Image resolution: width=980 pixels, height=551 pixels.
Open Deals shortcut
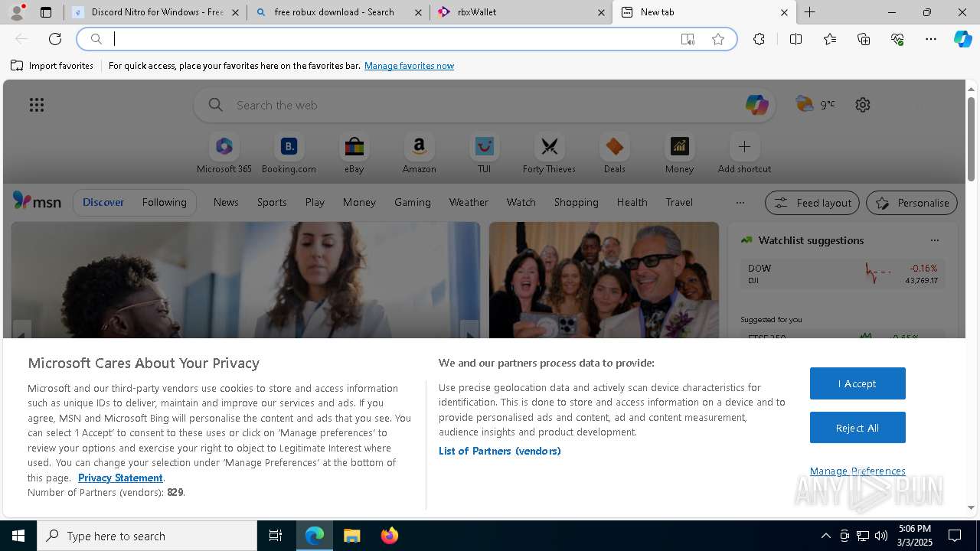pyautogui.click(x=614, y=154)
